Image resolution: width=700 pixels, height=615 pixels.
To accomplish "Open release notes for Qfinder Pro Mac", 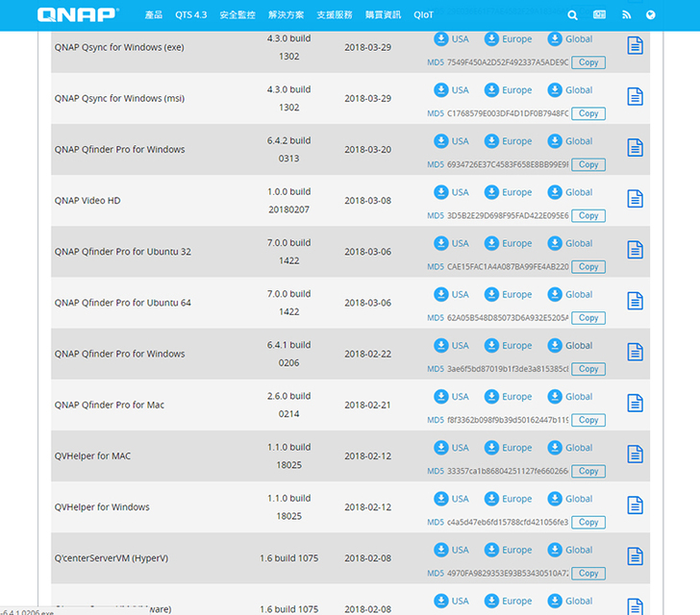I will click(x=635, y=403).
